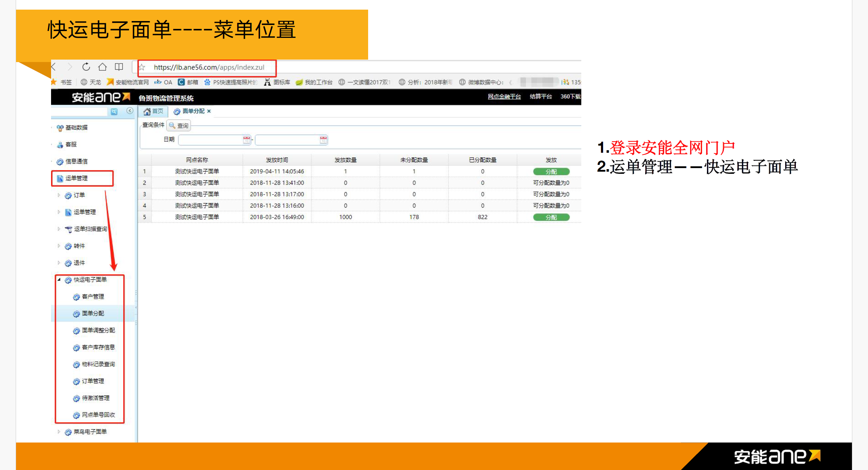Click the 2018-11-28 13:41:00 table cell
Image resolution: width=868 pixels, height=470 pixels.
277,183
